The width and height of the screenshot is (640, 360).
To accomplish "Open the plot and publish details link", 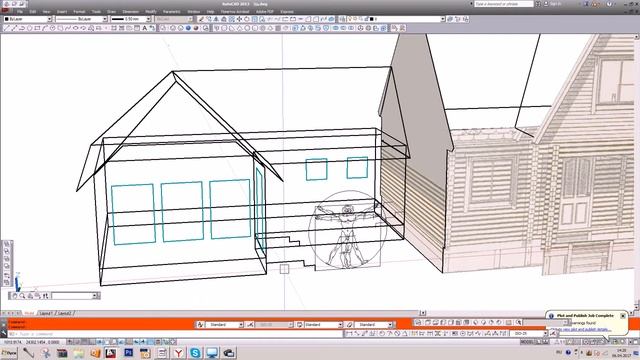I will pos(582,329).
